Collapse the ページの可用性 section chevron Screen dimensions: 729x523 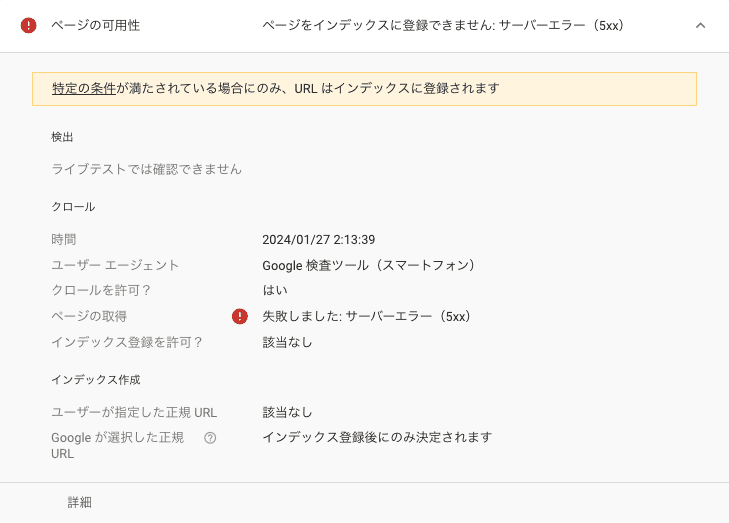tap(700, 25)
